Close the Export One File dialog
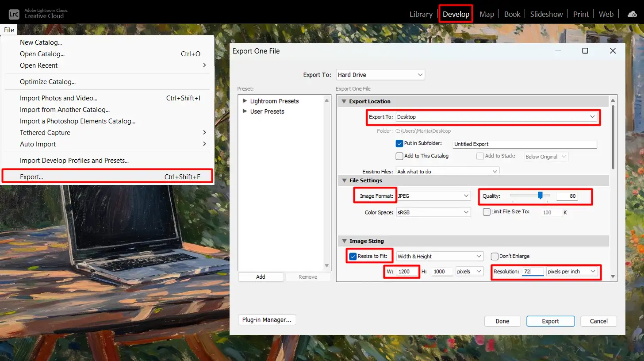 (613, 51)
